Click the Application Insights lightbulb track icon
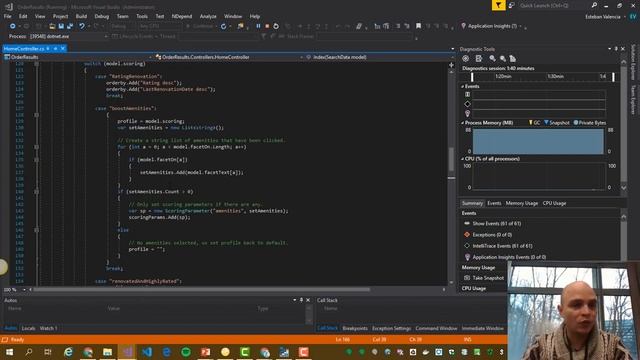The height and width of the screenshot is (360, 640). pyautogui.click(x=467, y=113)
